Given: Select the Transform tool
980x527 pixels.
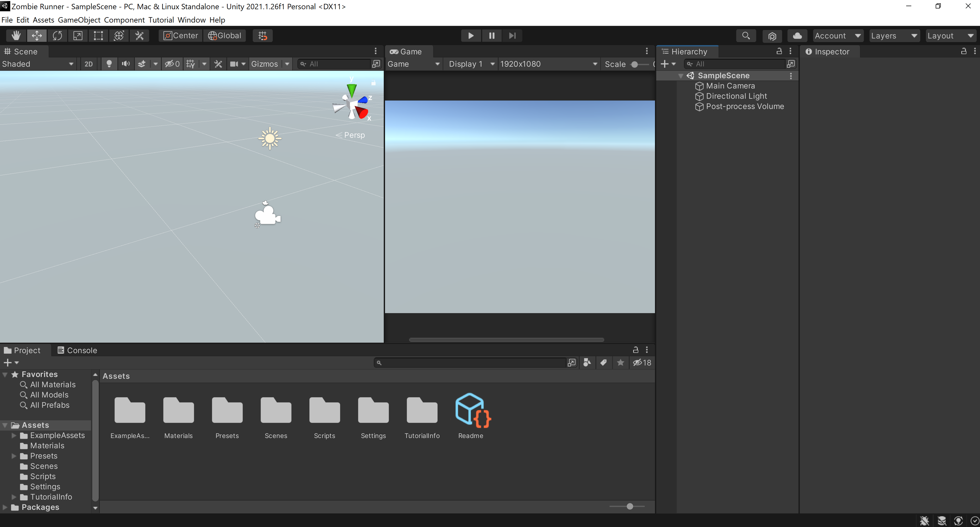Looking at the screenshot, I should [x=119, y=36].
